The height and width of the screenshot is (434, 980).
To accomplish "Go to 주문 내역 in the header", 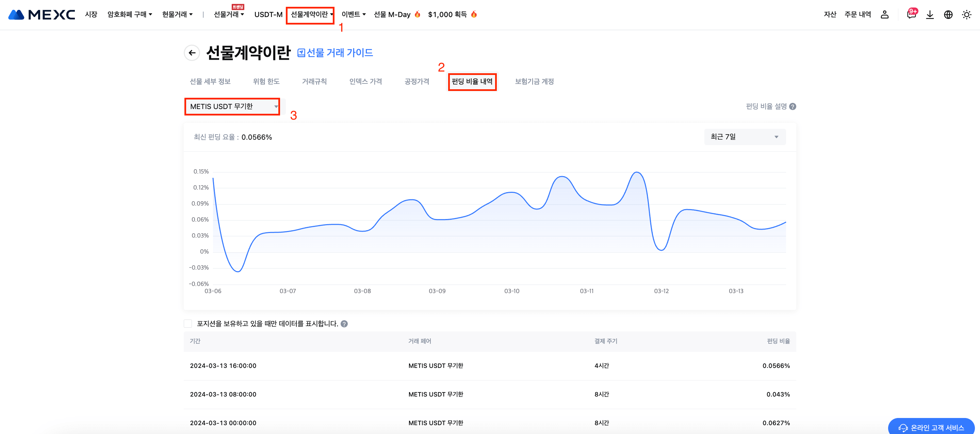I will 857,14.
